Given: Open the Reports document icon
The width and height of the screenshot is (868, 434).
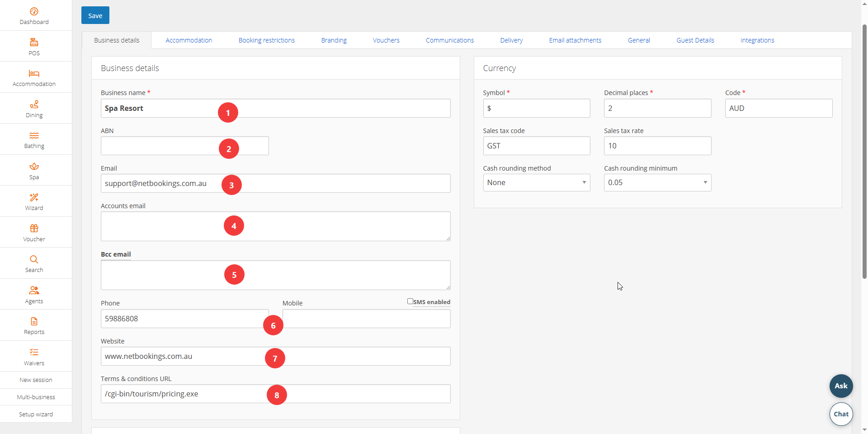Looking at the screenshot, I should (x=34, y=321).
